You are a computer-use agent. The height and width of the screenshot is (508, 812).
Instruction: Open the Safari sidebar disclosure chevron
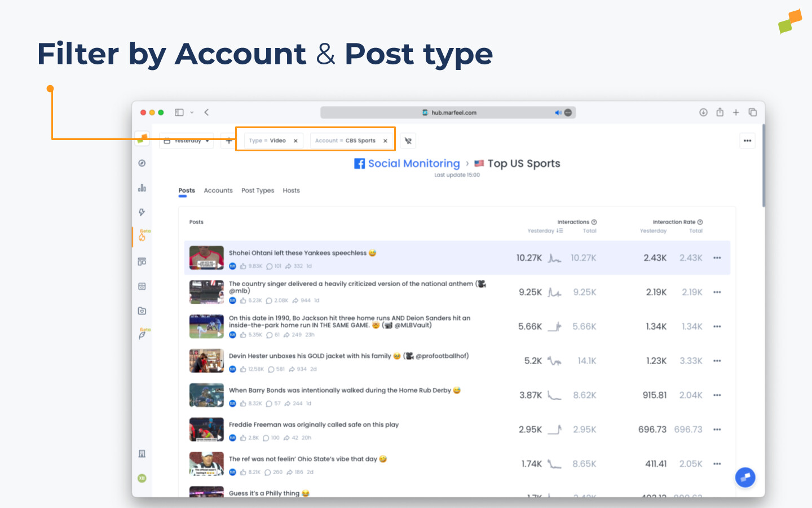(x=192, y=112)
